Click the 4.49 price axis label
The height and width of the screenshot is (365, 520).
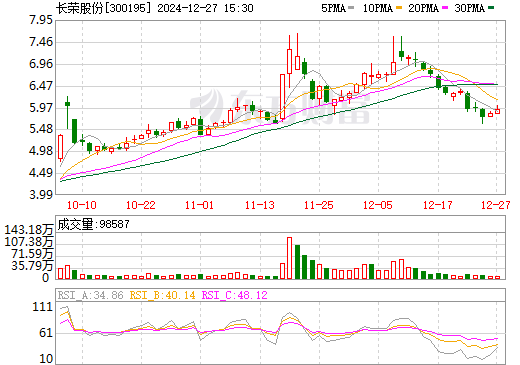41,173
